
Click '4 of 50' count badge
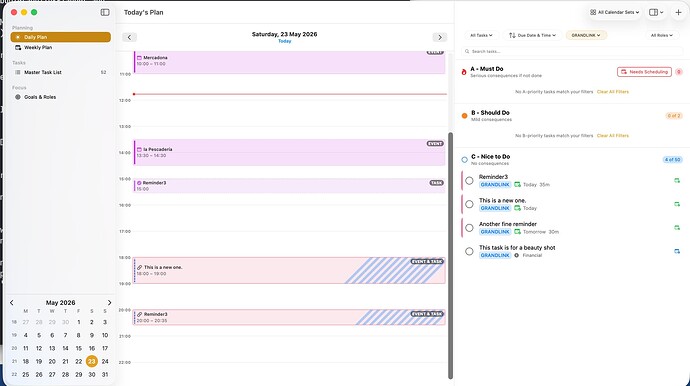(672, 160)
